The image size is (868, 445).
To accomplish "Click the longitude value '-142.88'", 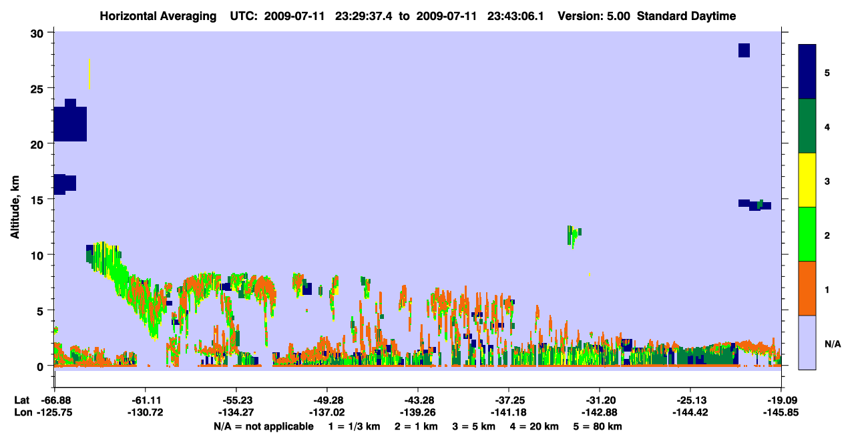I will pos(599,412).
